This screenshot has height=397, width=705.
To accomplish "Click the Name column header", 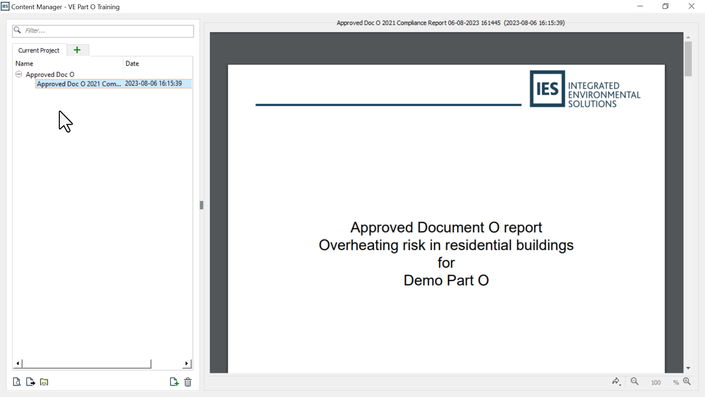I will 24,63.
